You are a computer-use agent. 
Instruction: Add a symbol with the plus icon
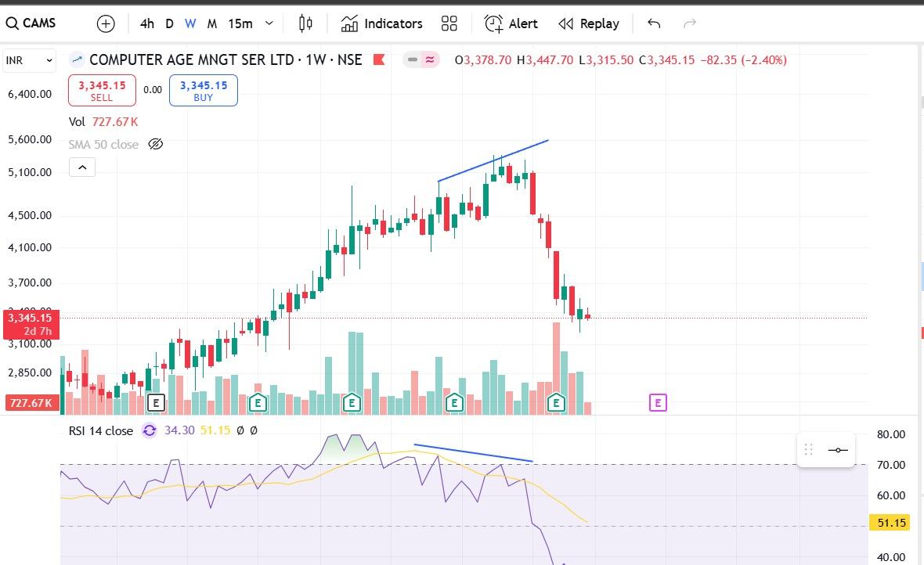click(106, 23)
